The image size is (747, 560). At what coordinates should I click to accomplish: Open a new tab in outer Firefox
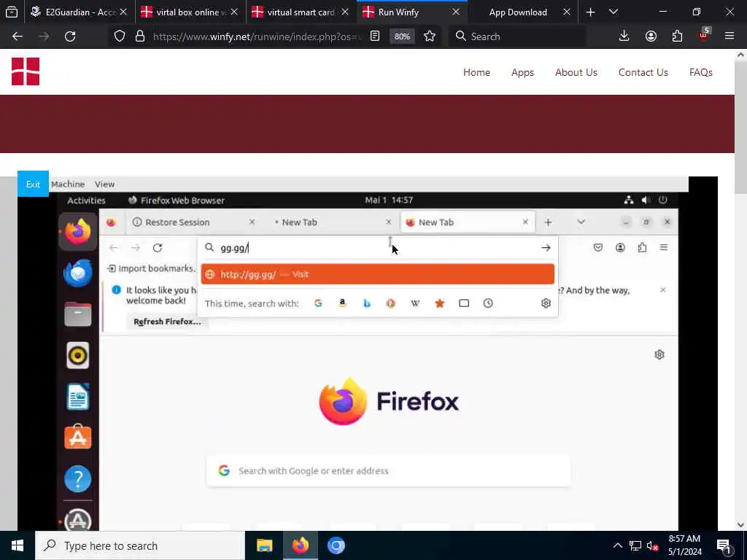point(590,12)
